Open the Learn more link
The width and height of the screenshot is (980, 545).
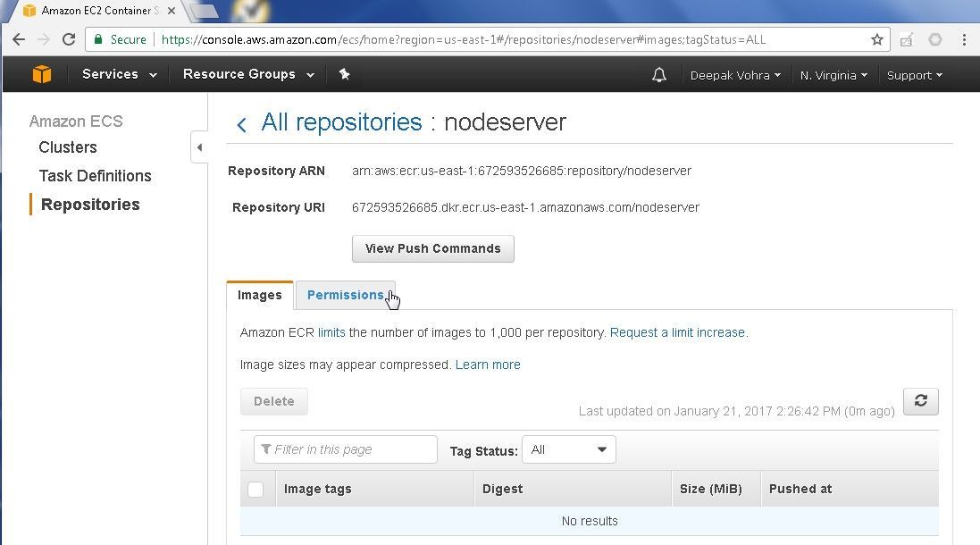tap(488, 365)
